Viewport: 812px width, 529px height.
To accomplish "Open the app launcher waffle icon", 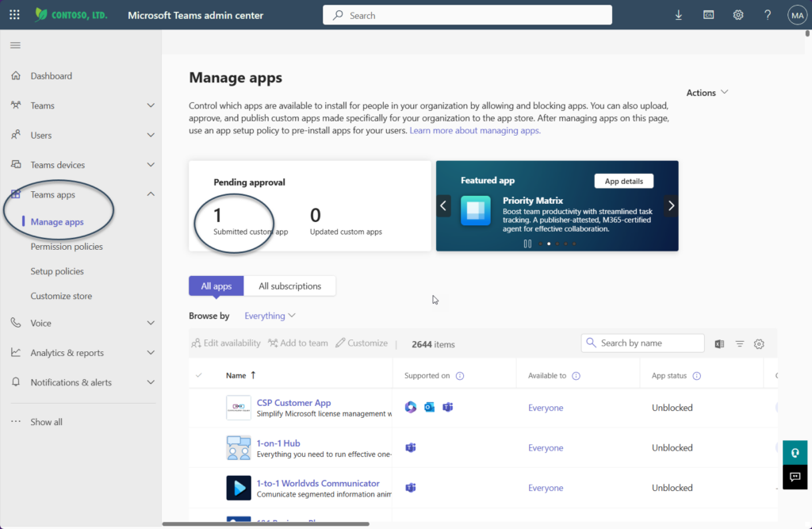I will (x=14, y=15).
